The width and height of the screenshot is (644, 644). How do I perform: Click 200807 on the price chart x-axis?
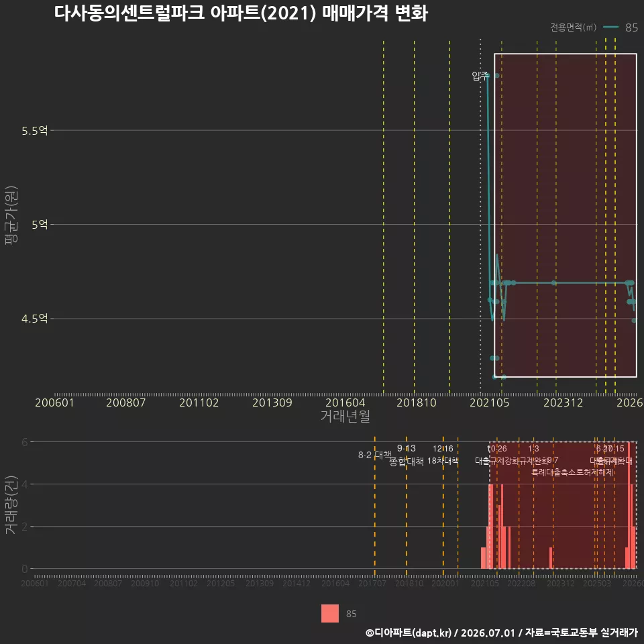pos(125,402)
